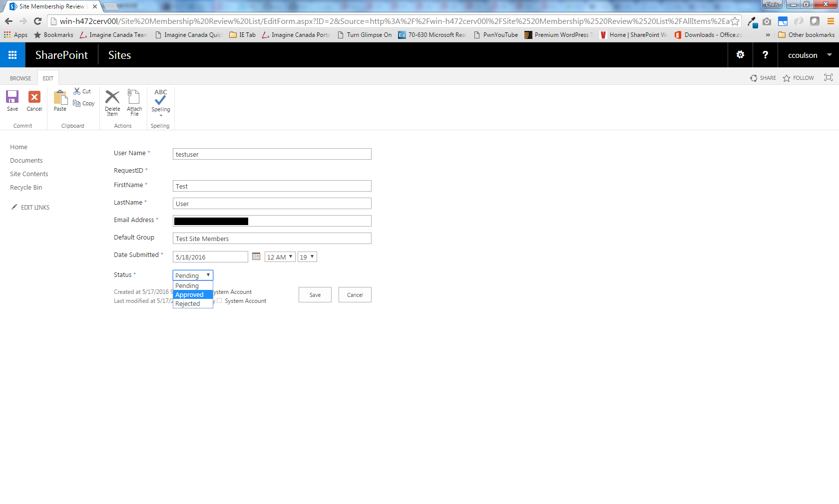Click the red Cancel ribbon icon
839x504 pixels.
click(x=34, y=97)
